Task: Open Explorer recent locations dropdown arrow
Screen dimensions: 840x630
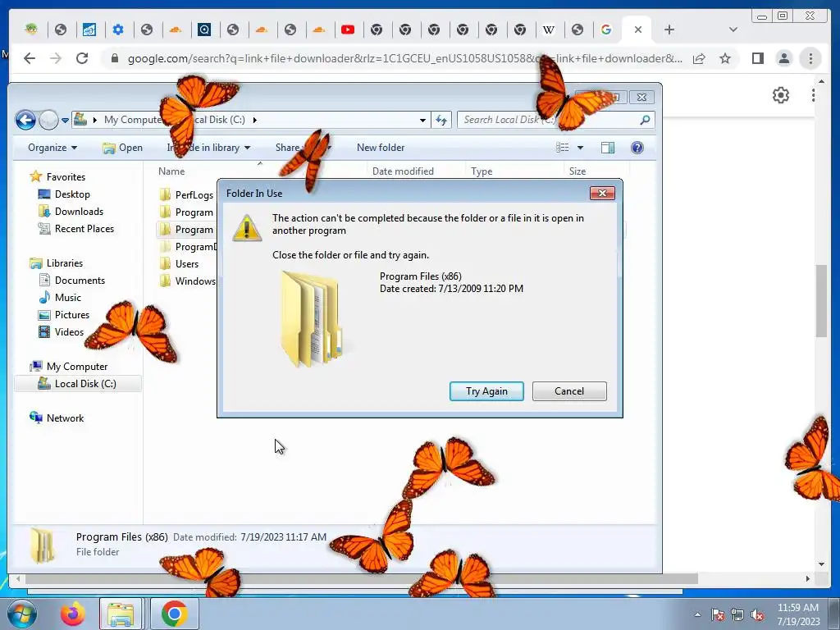Action: tap(65, 120)
